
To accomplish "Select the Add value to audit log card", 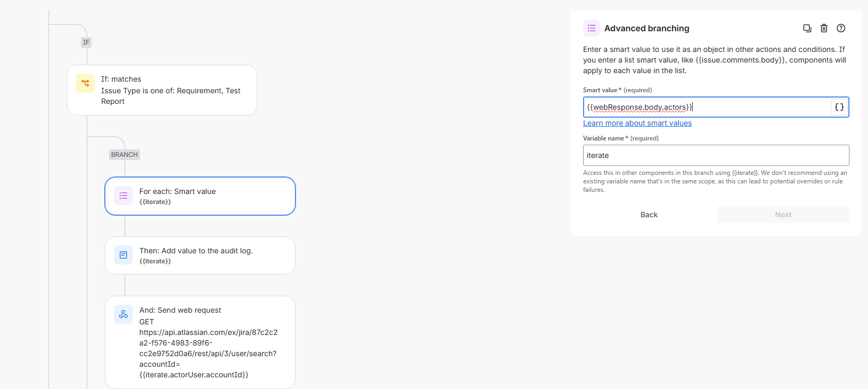I will coord(200,255).
